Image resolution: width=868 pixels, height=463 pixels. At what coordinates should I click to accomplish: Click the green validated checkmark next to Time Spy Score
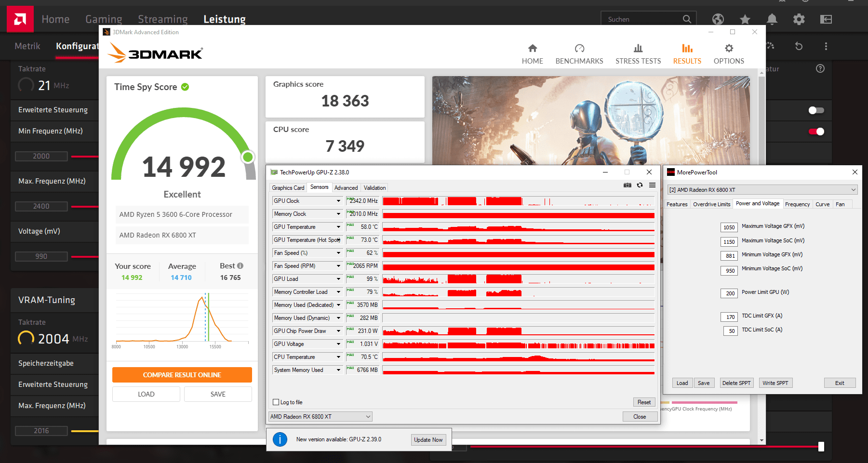point(185,87)
